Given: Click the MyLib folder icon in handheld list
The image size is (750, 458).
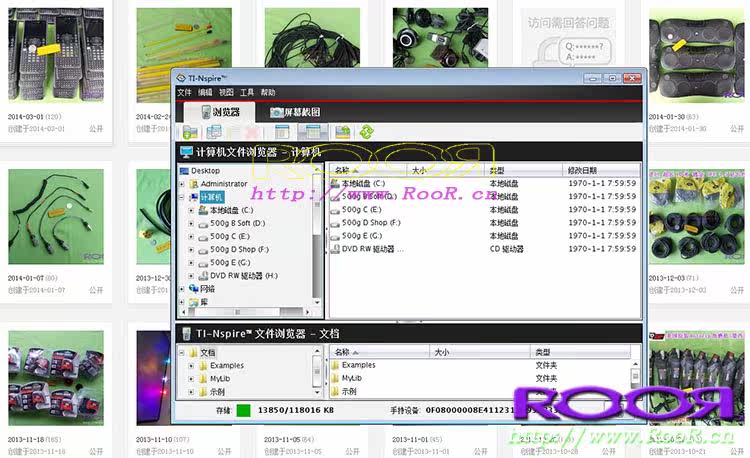Looking at the screenshot, I should (x=335, y=378).
